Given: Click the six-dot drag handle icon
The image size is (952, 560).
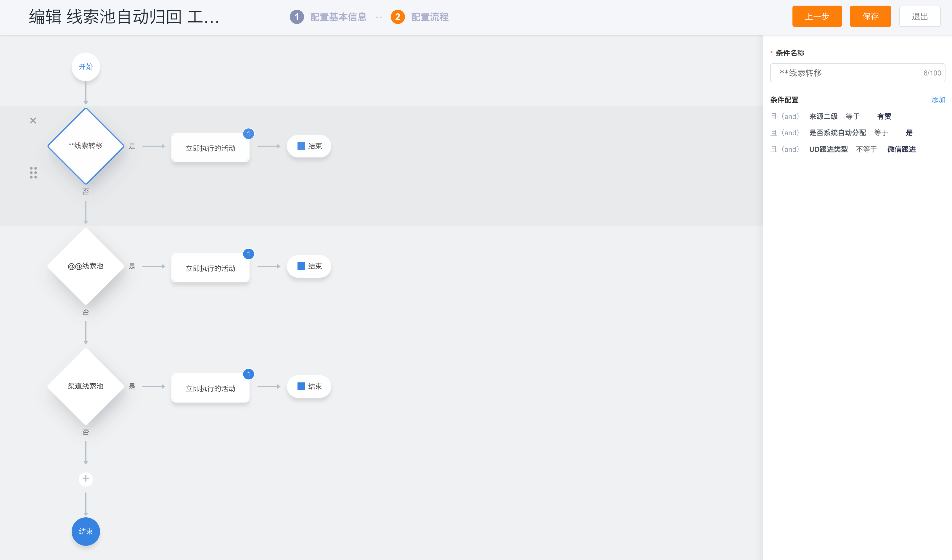Looking at the screenshot, I should [33, 173].
